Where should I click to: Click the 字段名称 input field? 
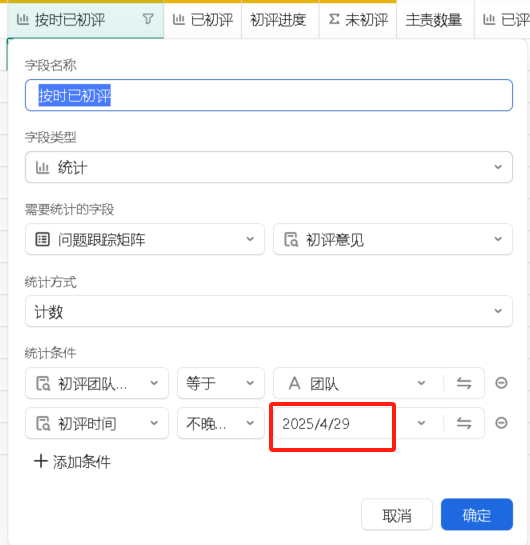tap(269, 95)
